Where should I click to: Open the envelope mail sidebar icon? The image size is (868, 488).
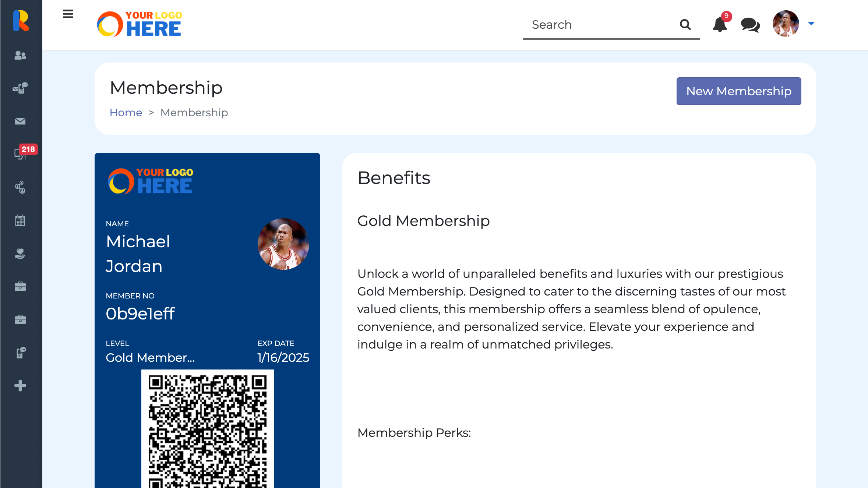click(x=20, y=121)
